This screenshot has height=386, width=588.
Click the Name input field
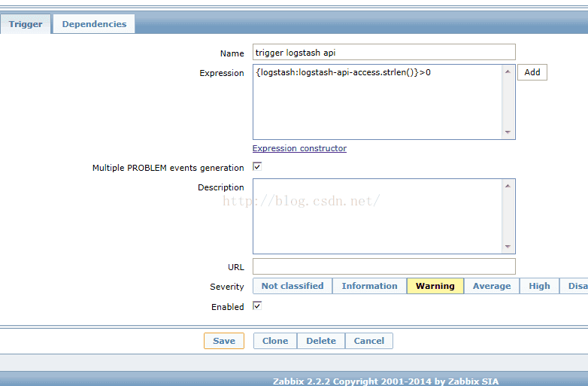pos(384,52)
